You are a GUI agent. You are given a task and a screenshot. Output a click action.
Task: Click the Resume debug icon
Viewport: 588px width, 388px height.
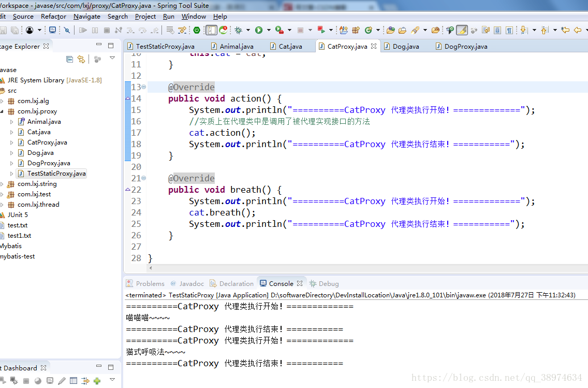83,30
